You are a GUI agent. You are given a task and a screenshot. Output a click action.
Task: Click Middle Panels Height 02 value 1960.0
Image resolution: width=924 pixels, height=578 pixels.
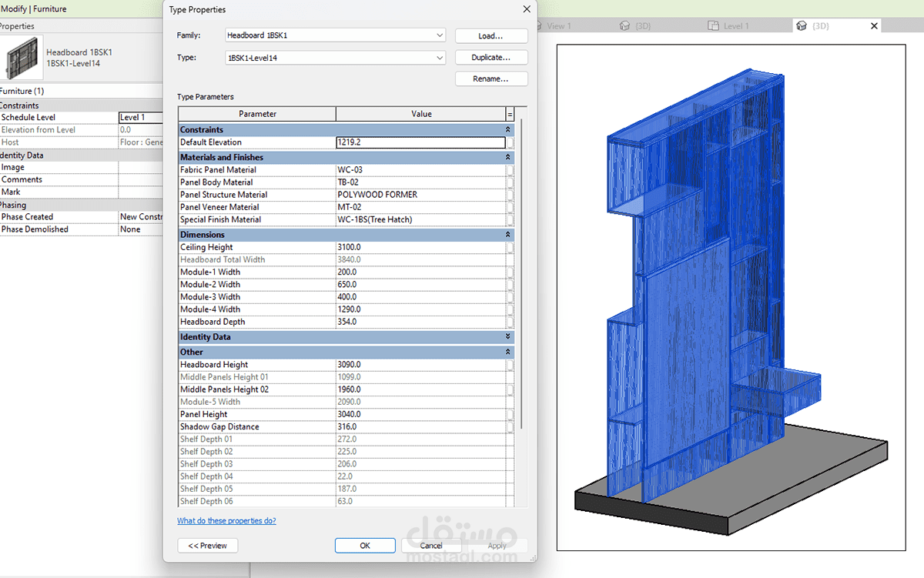[x=420, y=389]
